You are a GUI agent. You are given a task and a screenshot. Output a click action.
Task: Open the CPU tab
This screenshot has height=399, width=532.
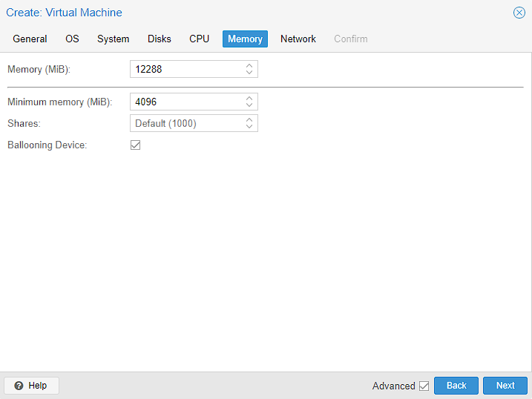pyautogui.click(x=199, y=39)
